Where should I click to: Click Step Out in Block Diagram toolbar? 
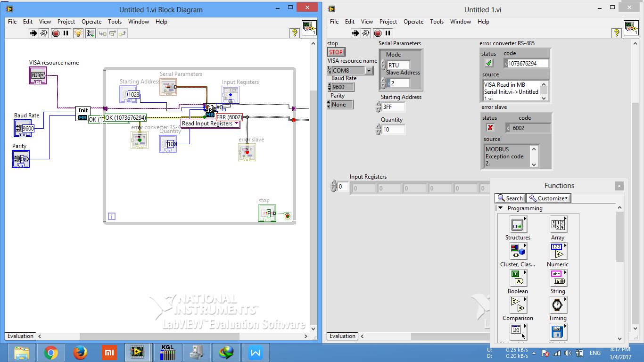click(x=123, y=33)
